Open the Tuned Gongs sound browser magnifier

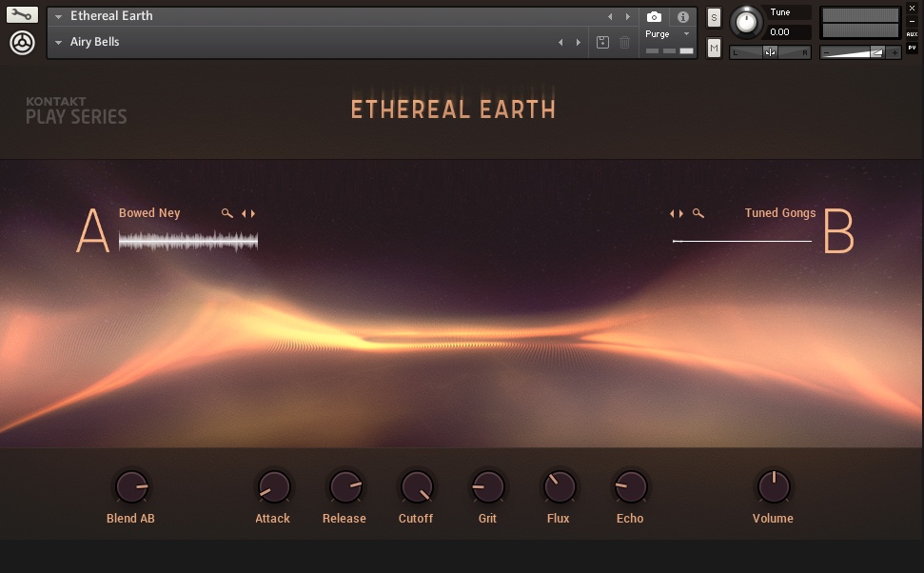(698, 213)
